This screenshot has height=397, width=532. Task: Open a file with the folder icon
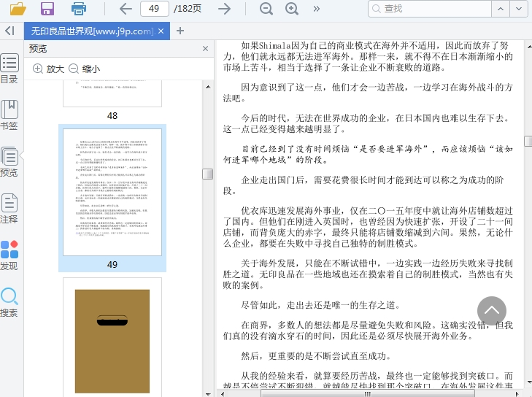pos(18,9)
